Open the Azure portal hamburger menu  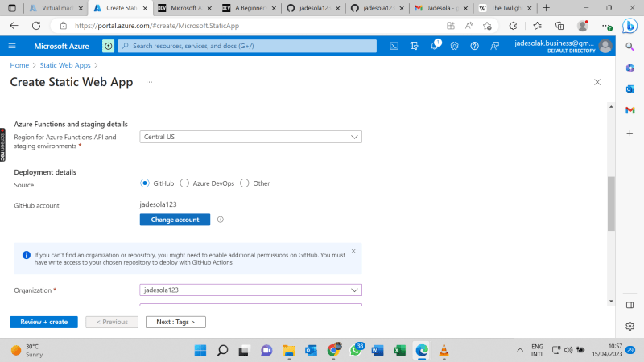click(12, 46)
